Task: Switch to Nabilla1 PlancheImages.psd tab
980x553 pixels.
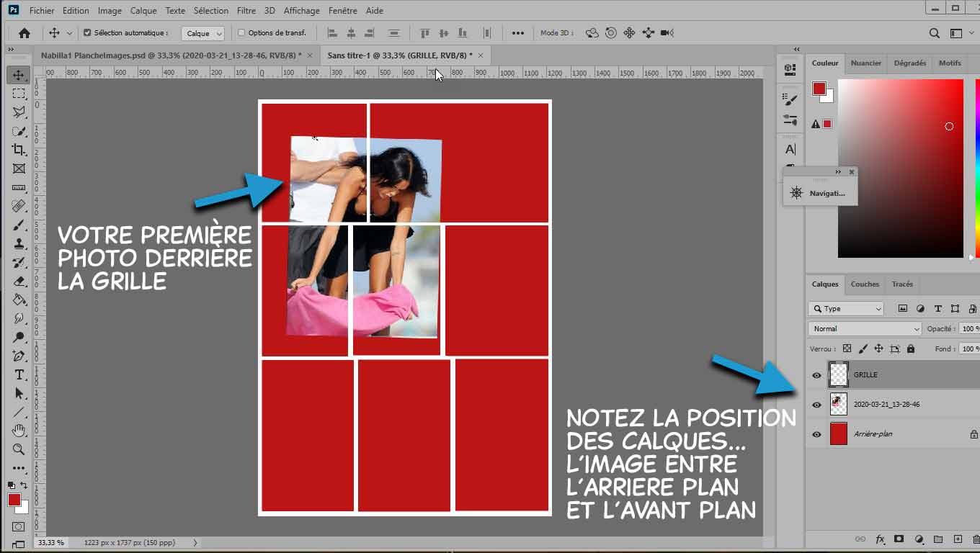Action: 171,55
